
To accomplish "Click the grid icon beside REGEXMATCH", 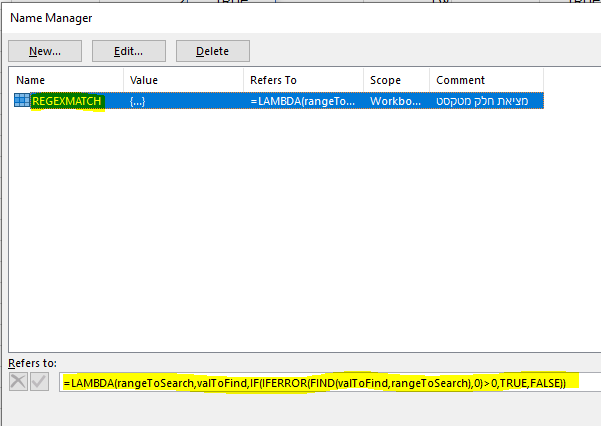I will pos(21,100).
